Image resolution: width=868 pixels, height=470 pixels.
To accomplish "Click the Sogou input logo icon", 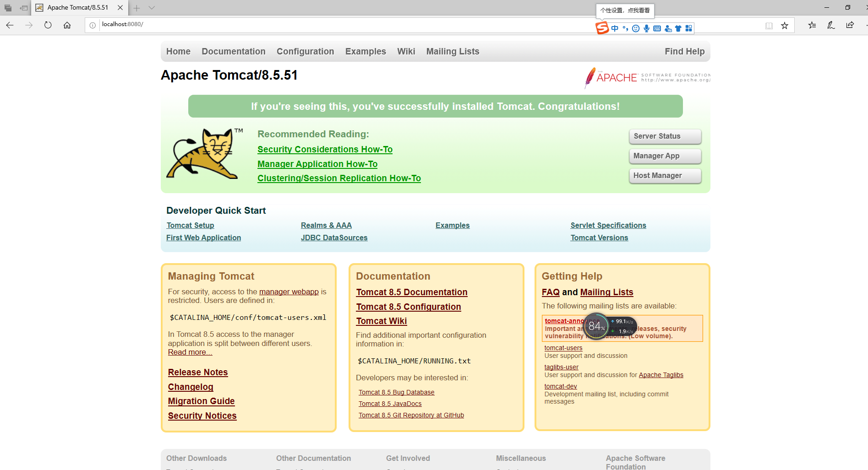I will pyautogui.click(x=603, y=28).
